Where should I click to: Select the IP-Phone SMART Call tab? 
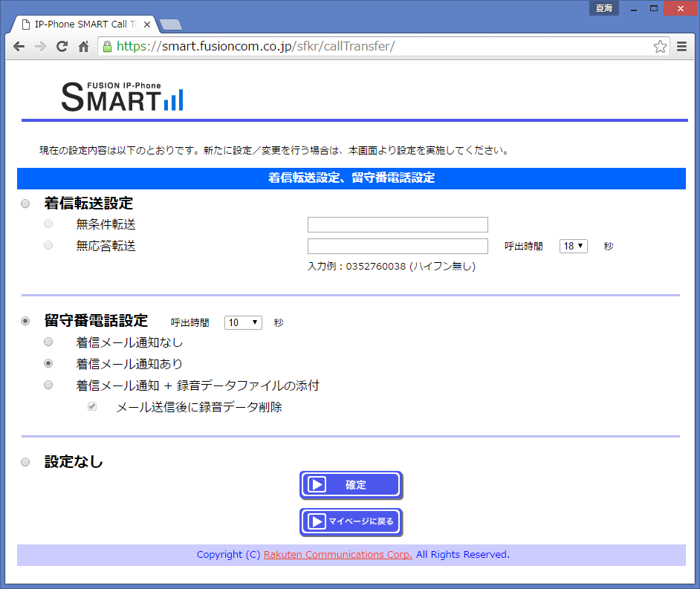[85, 24]
